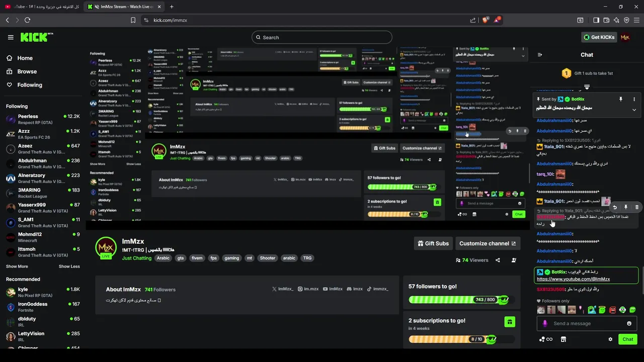Go back in browser
Screen dimensions: 644x362
[7, 20]
